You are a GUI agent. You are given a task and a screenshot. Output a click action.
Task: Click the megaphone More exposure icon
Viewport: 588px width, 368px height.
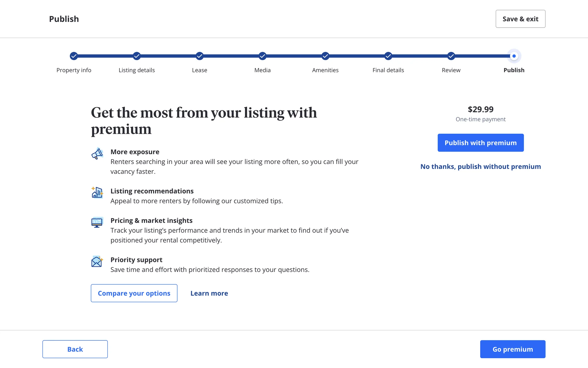(x=97, y=153)
